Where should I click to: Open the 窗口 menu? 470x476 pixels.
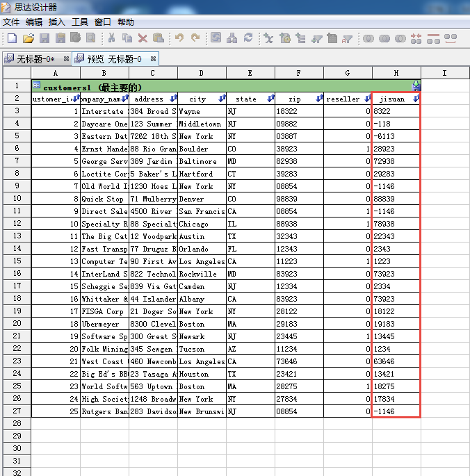tap(103, 22)
